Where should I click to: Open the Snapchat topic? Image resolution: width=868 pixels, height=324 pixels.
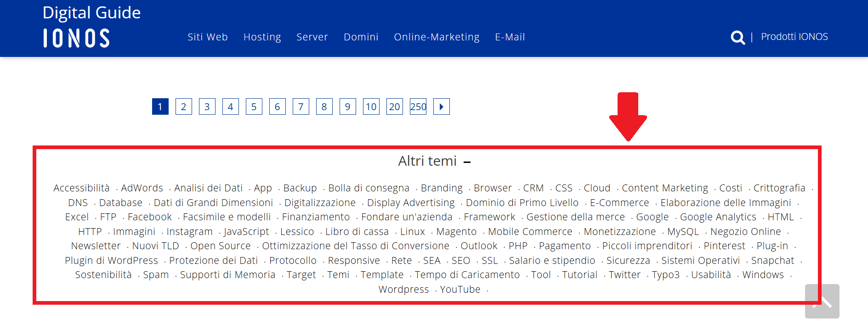click(773, 260)
